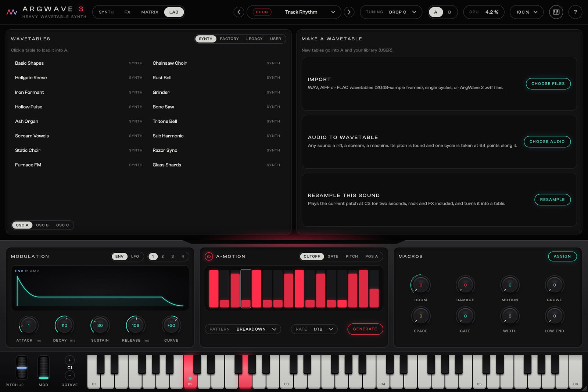Click ASSIGN macros button
588x392 pixels.
coord(562,256)
